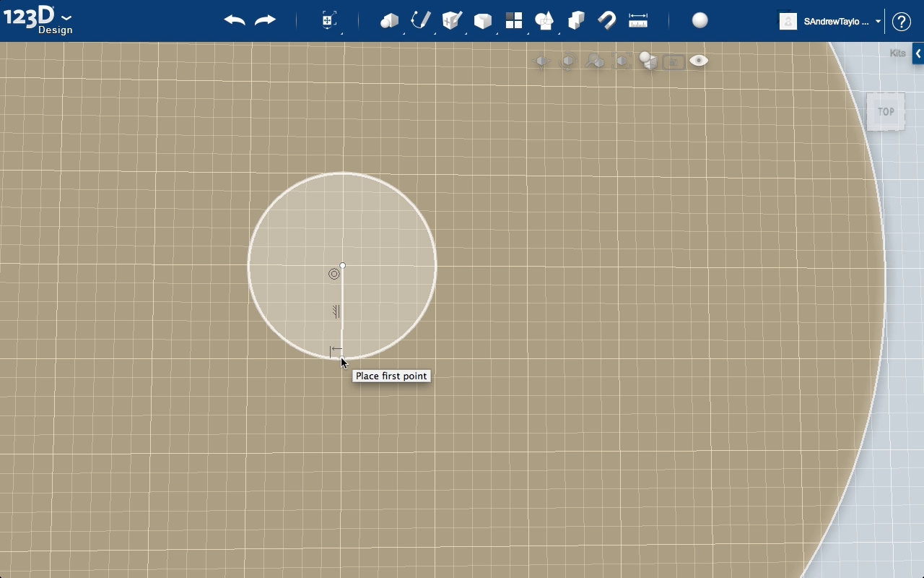Open the Help question mark button
The width and height of the screenshot is (924, 578).
click(x=902, y=22)
